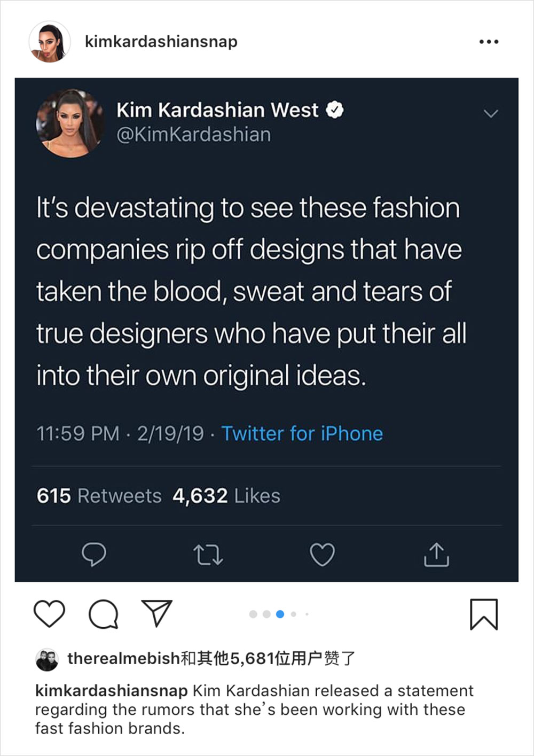This screenshot has height=756, width=534.
Task: Open comments via speech bubble icon
Action: coord(103,614)
